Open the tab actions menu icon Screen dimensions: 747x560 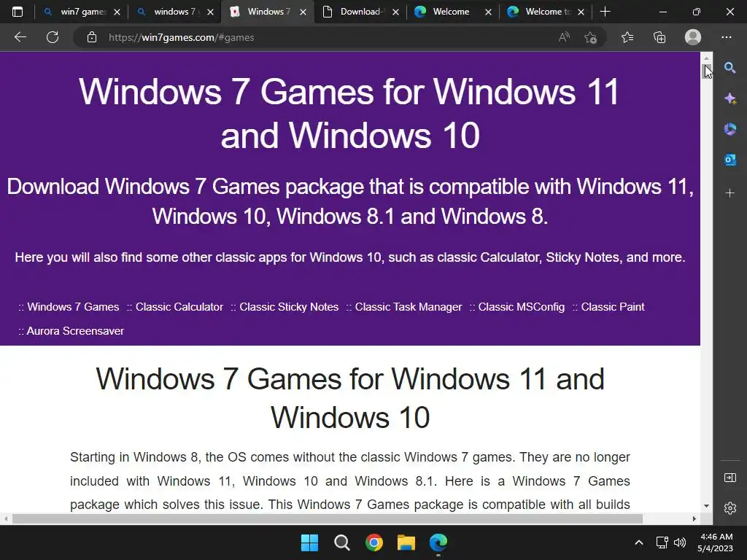[x=18, y=12]
